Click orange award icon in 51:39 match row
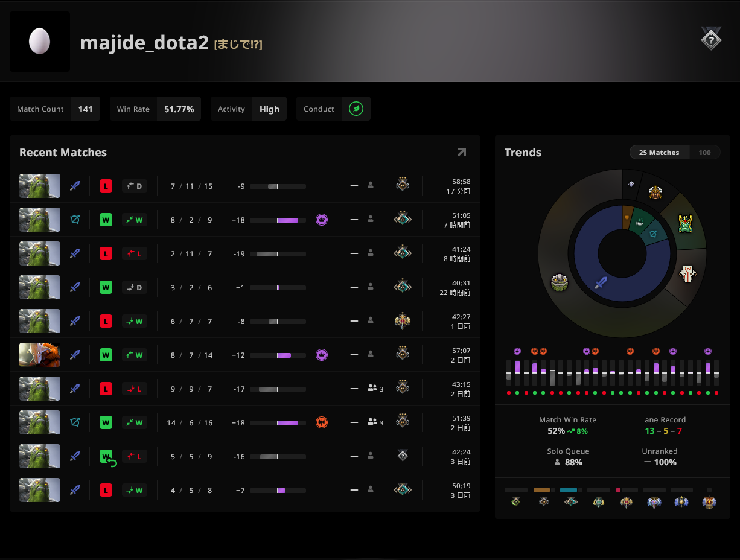 [x=322, y=422]
